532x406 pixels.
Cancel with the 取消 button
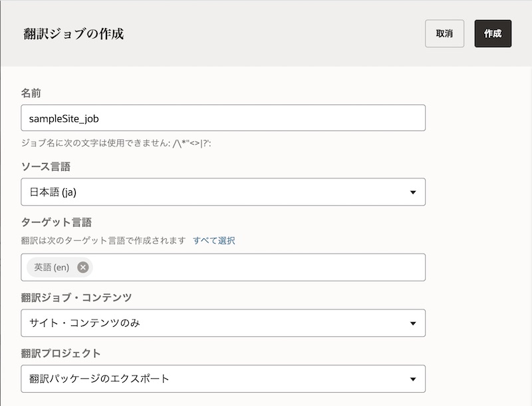point(444,33)
